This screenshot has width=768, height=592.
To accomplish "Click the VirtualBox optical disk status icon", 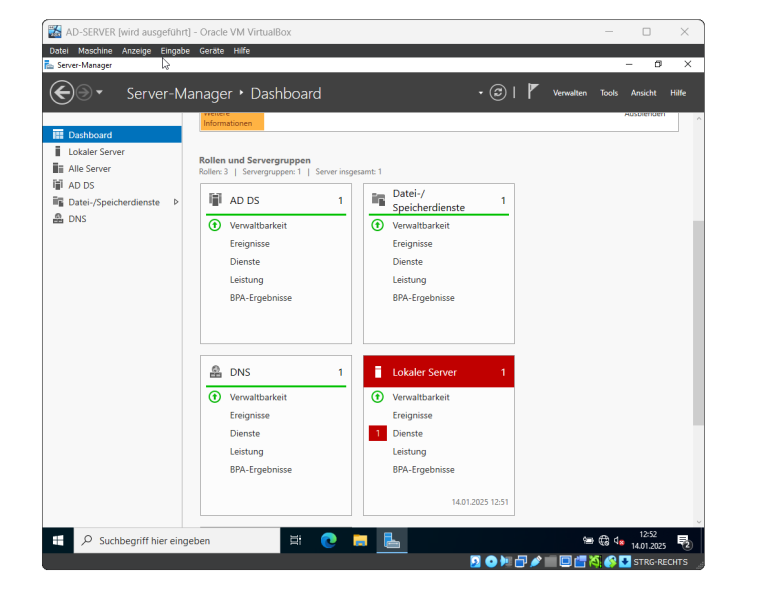I will tap(491, 562).
